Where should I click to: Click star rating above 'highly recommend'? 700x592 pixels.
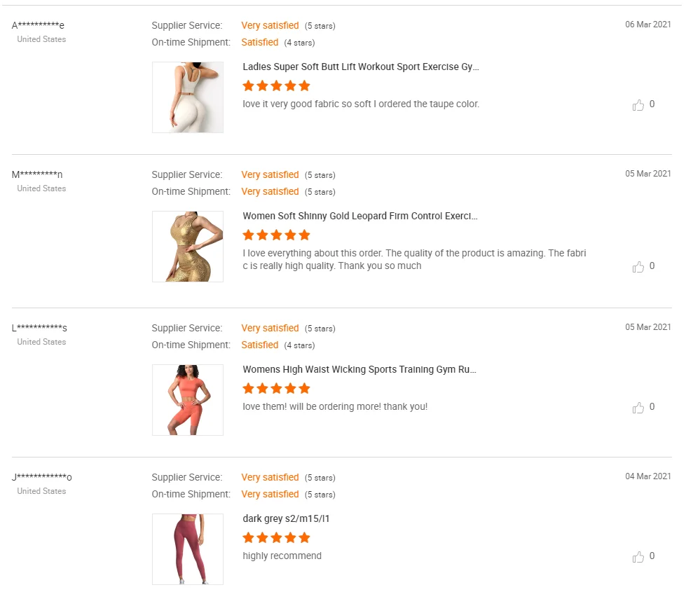(x=276, y=538)
